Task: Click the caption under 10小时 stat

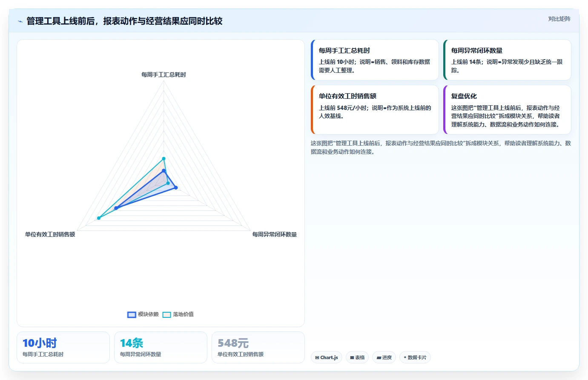Action: 43,354
